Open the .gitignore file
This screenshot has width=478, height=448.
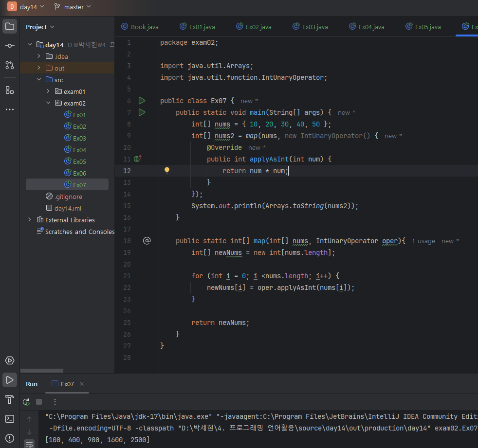64,197
